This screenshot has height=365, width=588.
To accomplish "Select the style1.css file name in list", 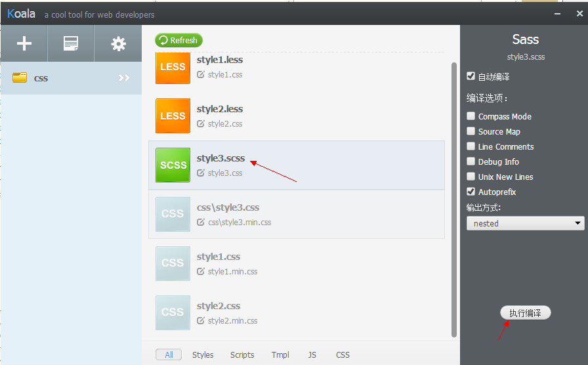I will click(x=219, y=257).
